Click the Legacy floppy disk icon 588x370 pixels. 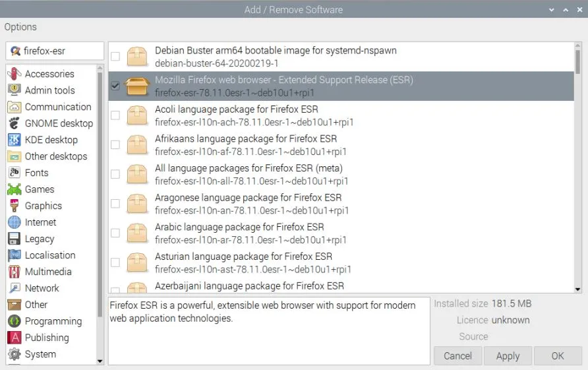[15, 239]
